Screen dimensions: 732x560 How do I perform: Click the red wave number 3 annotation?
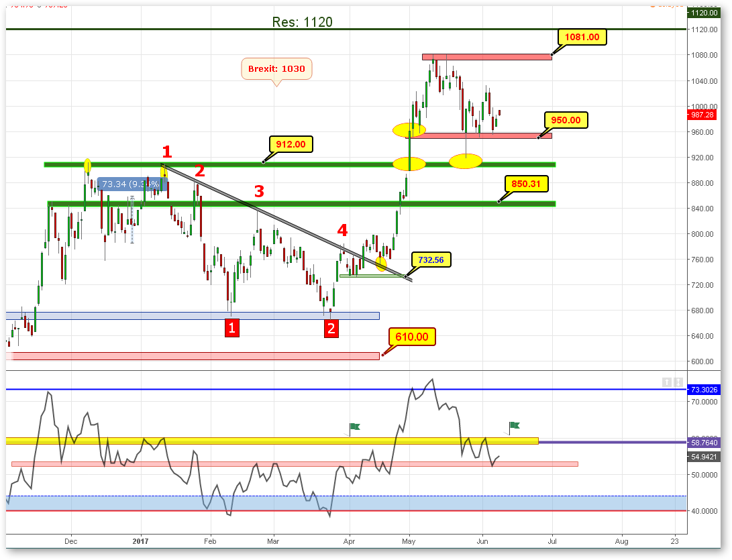pos(259,191)
